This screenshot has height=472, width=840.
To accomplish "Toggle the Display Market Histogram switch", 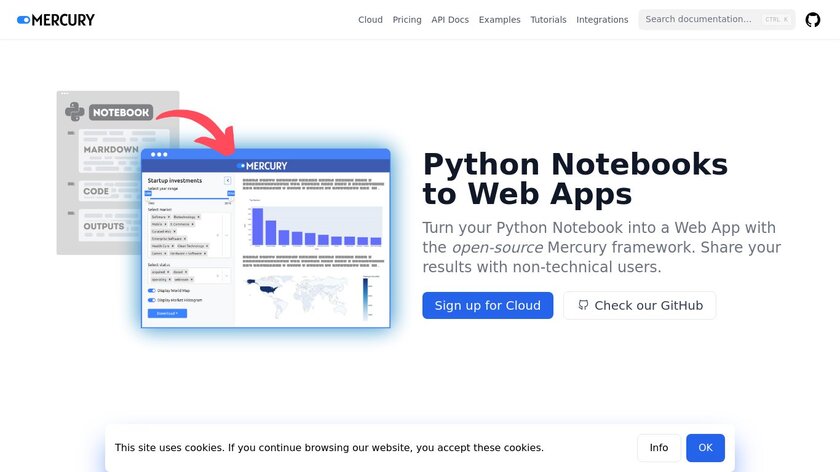I will coord(152,300).
